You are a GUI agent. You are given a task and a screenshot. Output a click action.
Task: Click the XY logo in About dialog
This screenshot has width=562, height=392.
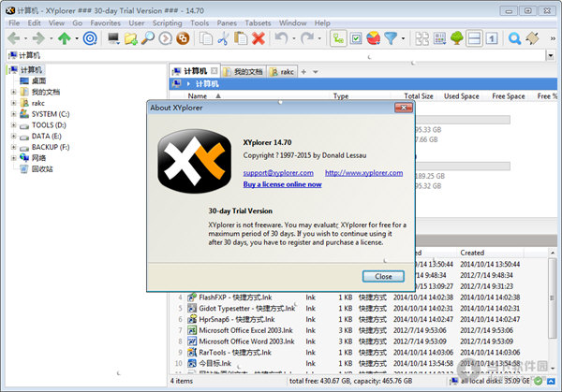(x=194, y=162)
